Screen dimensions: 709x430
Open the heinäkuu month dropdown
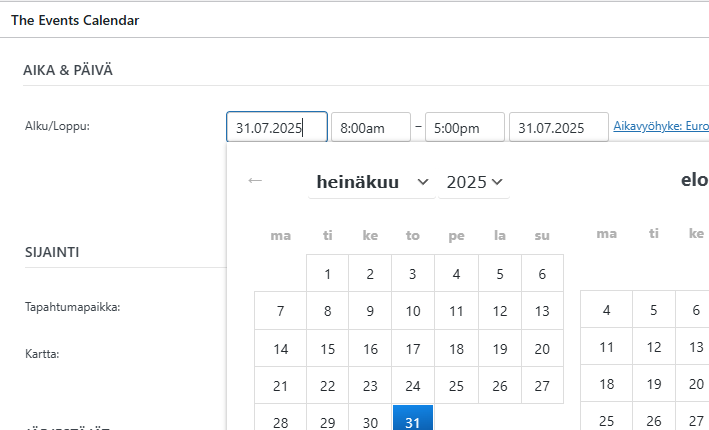coord(371,182)
